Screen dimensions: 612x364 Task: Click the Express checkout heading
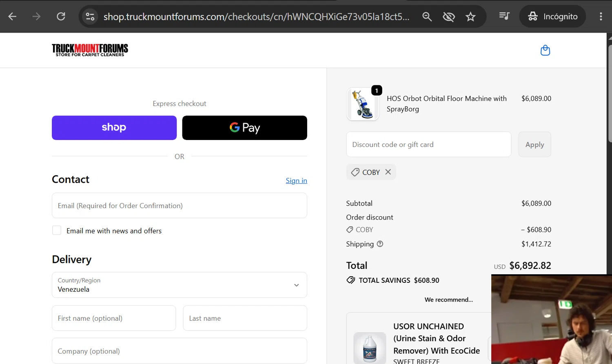(x=180, y=104)
